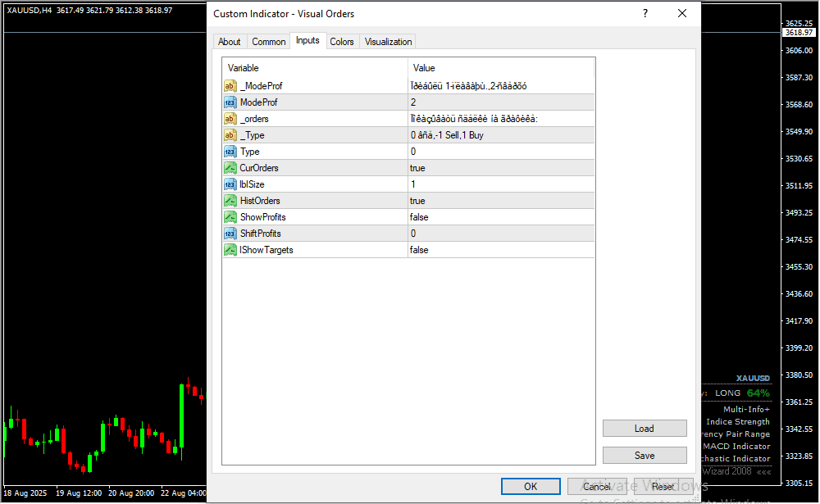Click the boolean icon beside HistOrders
820x504 pixels.
tap(230, 201)
